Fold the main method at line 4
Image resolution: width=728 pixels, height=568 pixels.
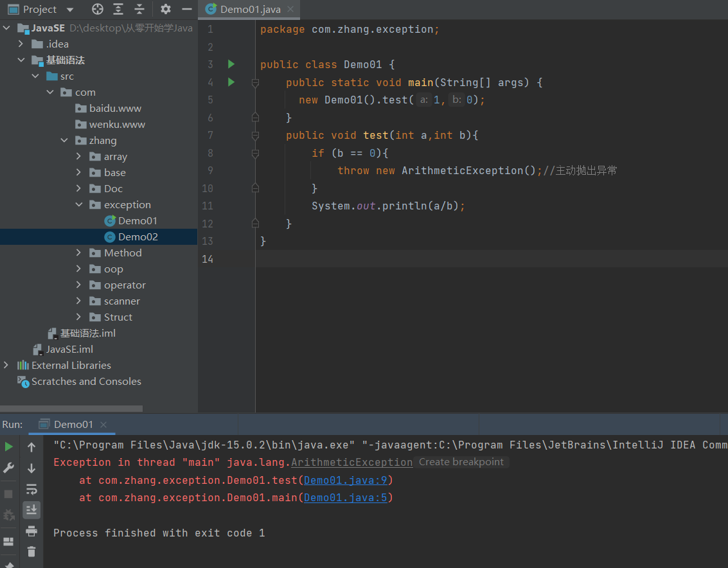255,83
